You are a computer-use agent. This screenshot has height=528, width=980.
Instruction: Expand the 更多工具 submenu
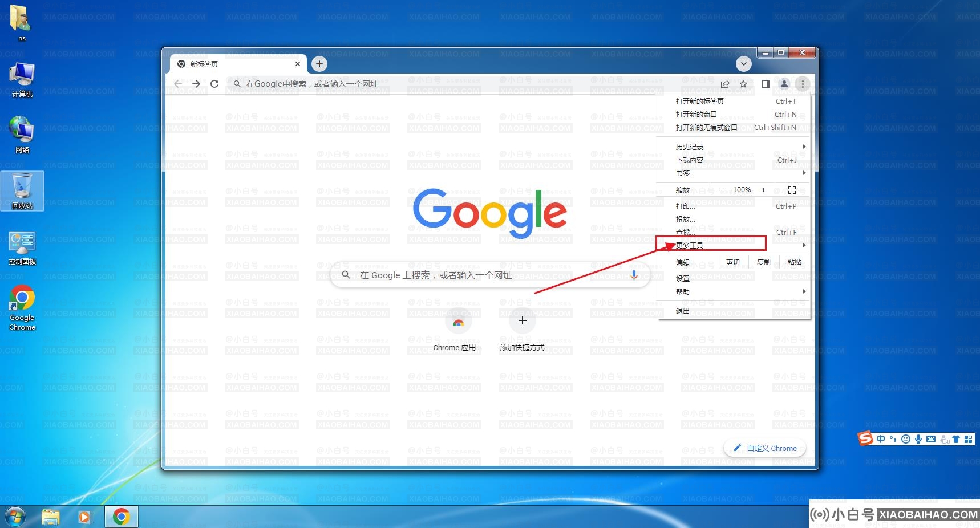pos(733,245)
